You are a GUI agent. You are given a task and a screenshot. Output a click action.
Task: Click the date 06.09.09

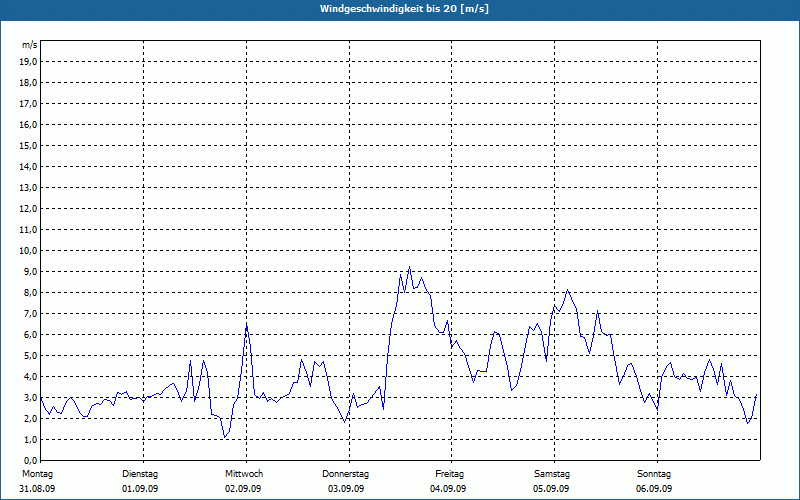pos(654,489)
